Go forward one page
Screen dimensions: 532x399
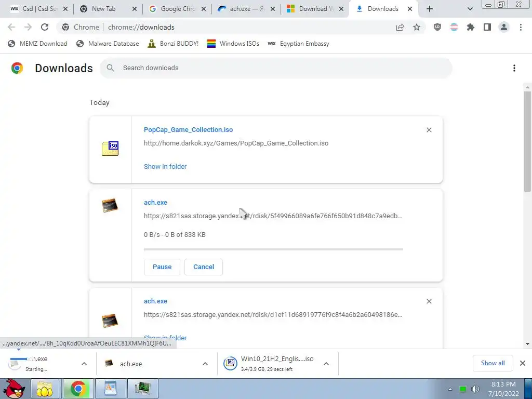(x=28, y=27)
